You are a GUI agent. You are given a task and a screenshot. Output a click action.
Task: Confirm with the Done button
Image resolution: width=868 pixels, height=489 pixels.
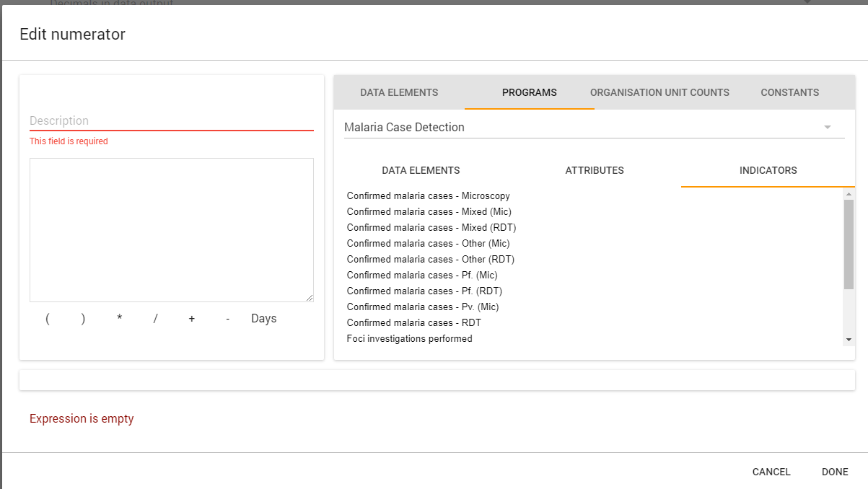click(835, 472)
